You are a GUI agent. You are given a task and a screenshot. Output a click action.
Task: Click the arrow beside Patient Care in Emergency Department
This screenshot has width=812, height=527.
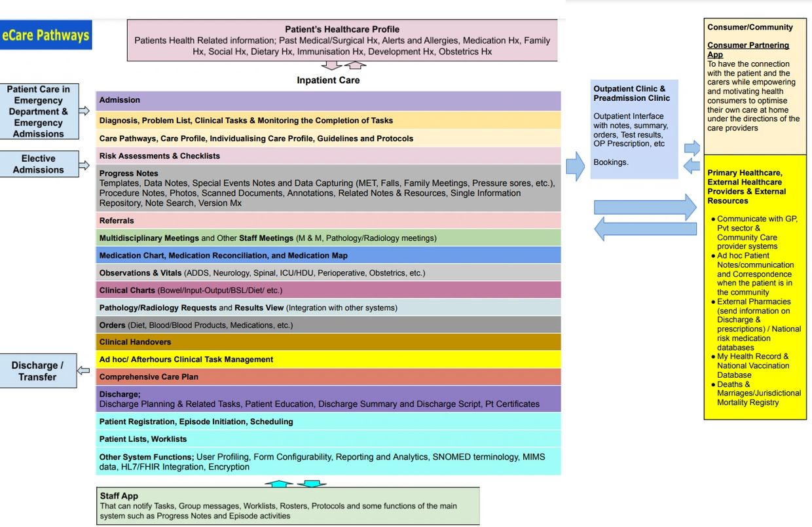(x=84, y=111)
